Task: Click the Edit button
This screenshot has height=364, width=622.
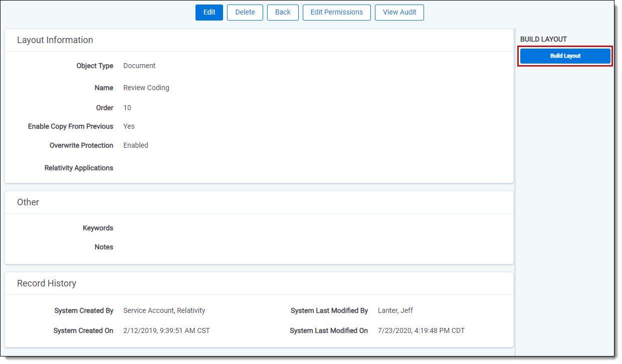Action: 209,13
